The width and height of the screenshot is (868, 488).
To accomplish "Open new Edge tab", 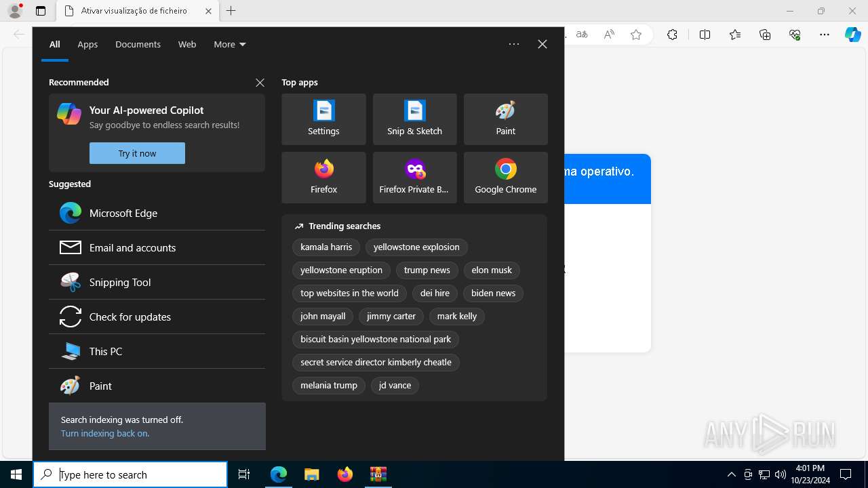I will click(x=231, y=11).
